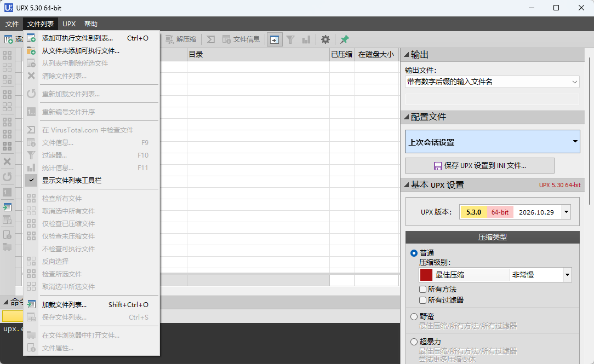Open the 上次会话设置 profile dropdown
The width and height of the screenshot is (594, 364).
tap(492, 142)
